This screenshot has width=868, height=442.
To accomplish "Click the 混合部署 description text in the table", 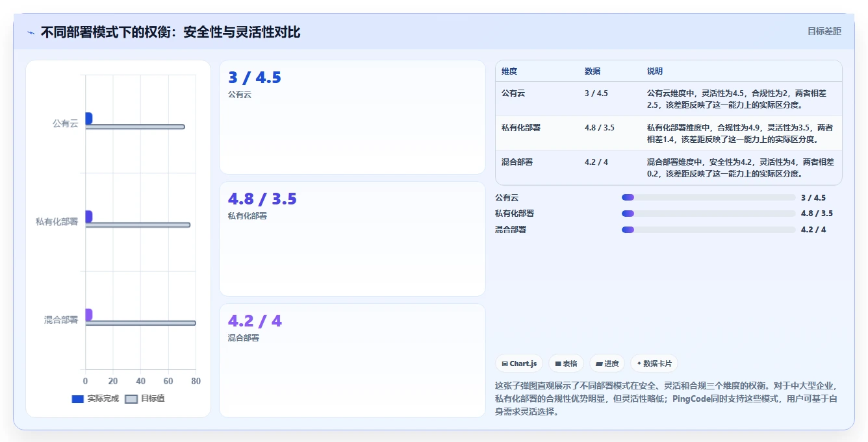I will pos(741,167).
